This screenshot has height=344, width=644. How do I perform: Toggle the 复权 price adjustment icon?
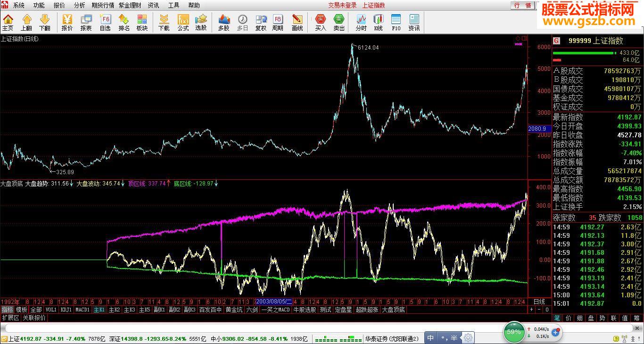pos(261,22)
